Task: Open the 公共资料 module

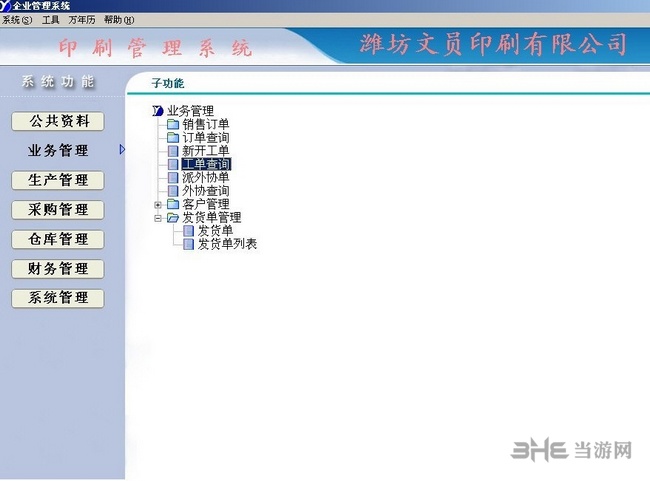Action: [x=58, y=122]
